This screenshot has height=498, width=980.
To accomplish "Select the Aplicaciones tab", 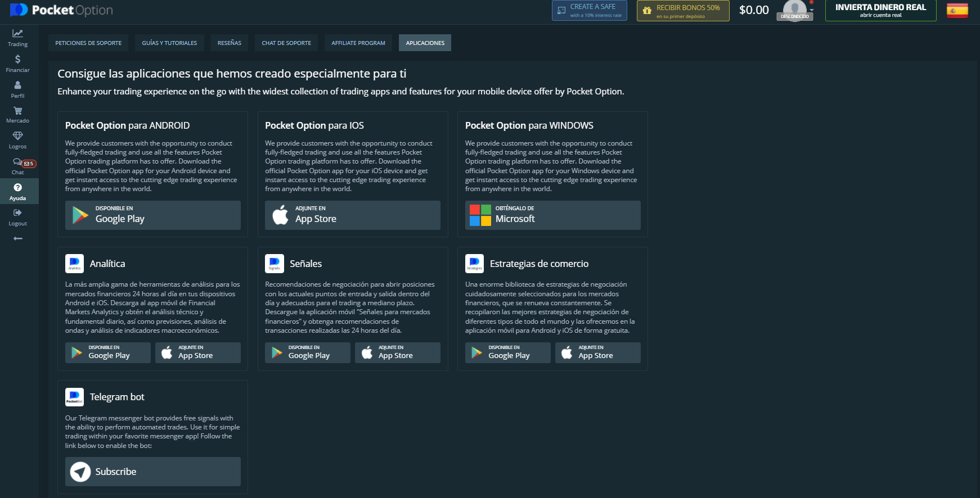I will 425,43.
